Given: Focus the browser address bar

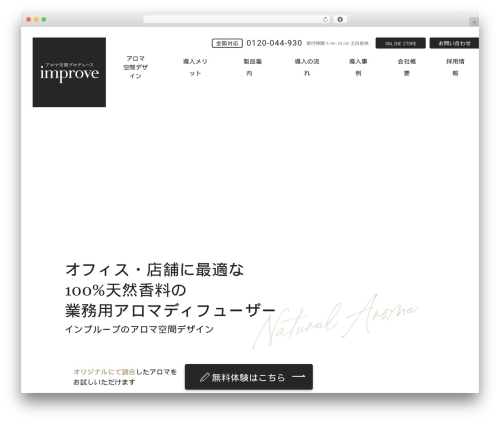Looking at the screenshot, I should point(237,20).
